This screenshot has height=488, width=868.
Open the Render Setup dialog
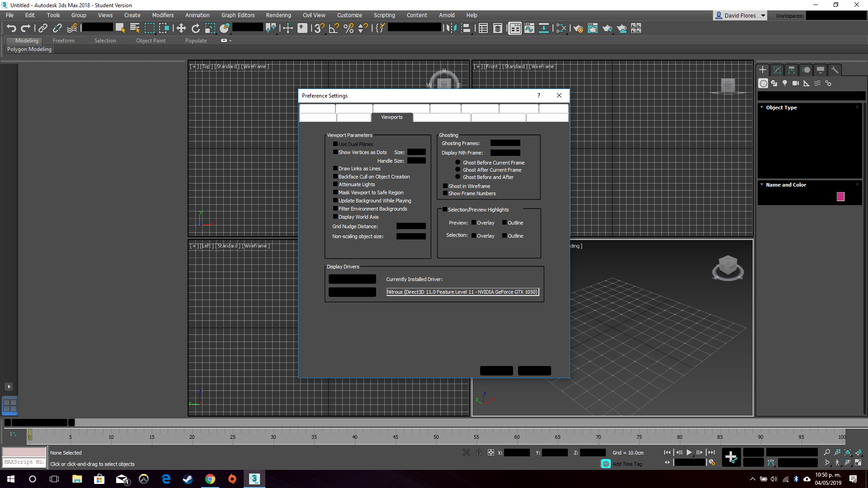pyautogui.click(x=578, y=28)
